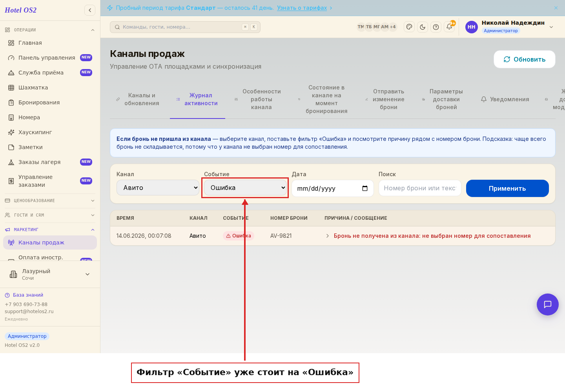Switch to the Каналы и обновления tab

[137, 99]
